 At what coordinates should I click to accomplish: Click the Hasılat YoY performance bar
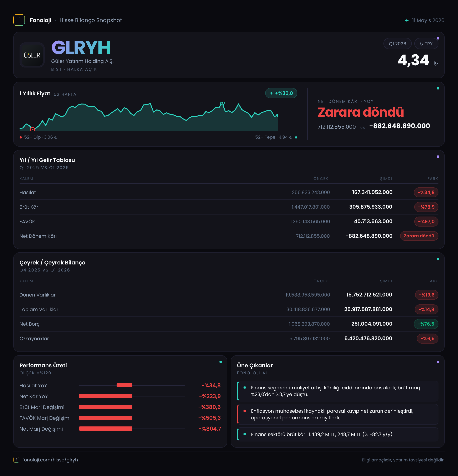[x=124, y=385]
